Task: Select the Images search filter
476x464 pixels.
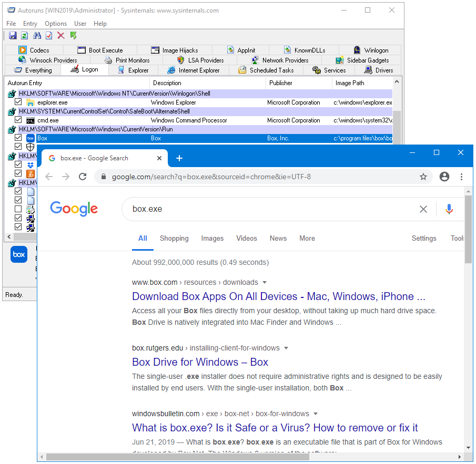Action: point(212,239)
